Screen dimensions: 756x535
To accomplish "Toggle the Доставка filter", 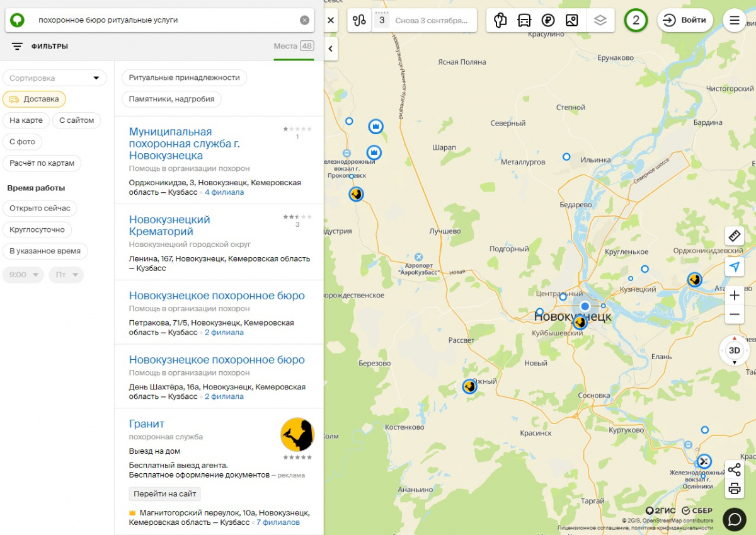I will pyautogui.click(x=34, y=99).
